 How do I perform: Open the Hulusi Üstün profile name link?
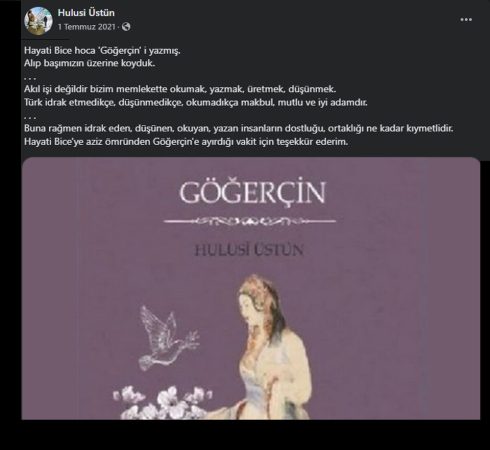coord(86,13)
